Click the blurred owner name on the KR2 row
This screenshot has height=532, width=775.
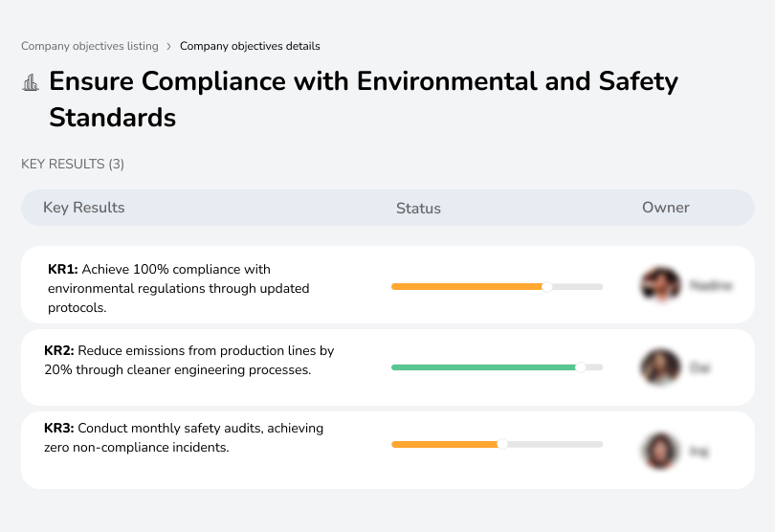point(699,367)
